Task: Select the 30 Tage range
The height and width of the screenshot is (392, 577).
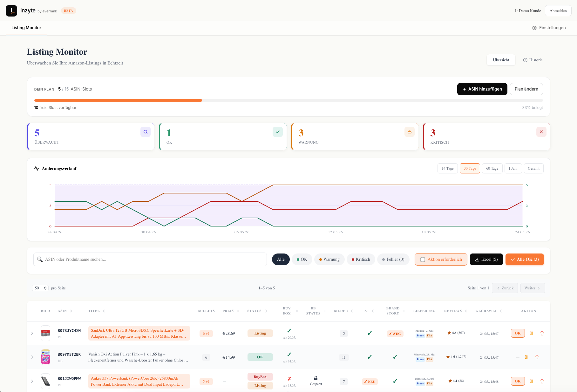Action: coord(470,168)
